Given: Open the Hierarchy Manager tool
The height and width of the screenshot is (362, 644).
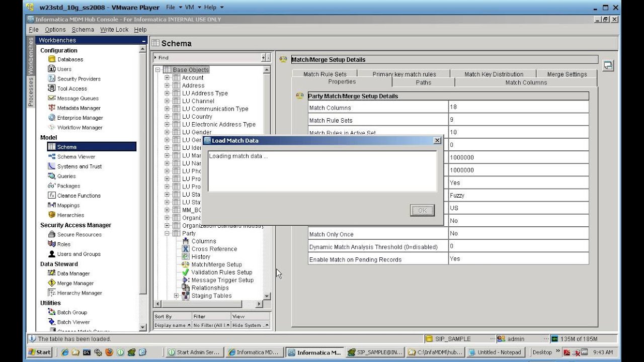Looking at the screenshot, I should tap(75, 293).
